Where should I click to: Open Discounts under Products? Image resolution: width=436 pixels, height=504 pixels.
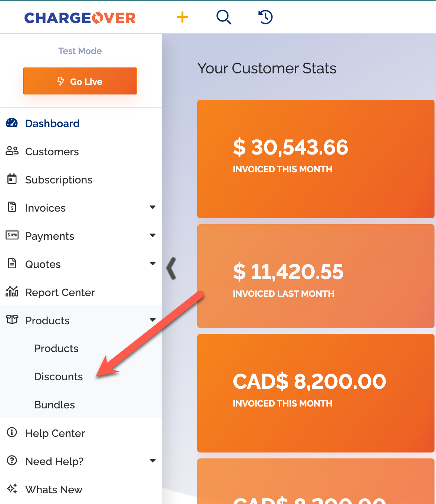tap(59, 377)
